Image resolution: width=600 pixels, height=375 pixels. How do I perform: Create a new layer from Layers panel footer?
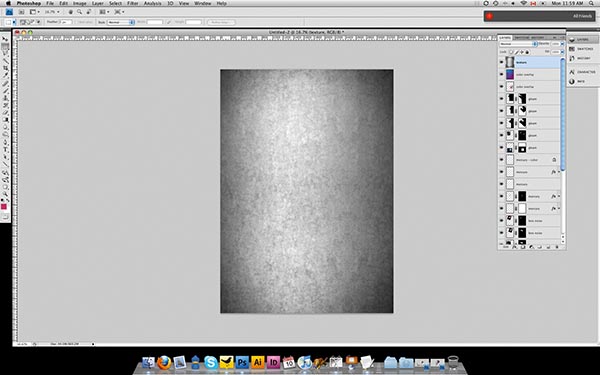click(548, 247)
